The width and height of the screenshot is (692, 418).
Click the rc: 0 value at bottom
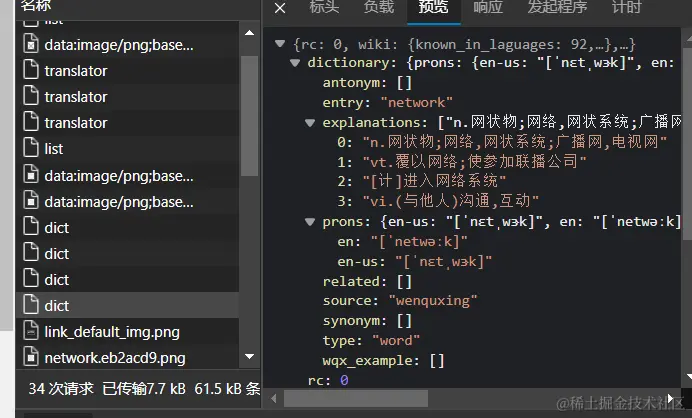pyautogui.click(x=344, y=380)
